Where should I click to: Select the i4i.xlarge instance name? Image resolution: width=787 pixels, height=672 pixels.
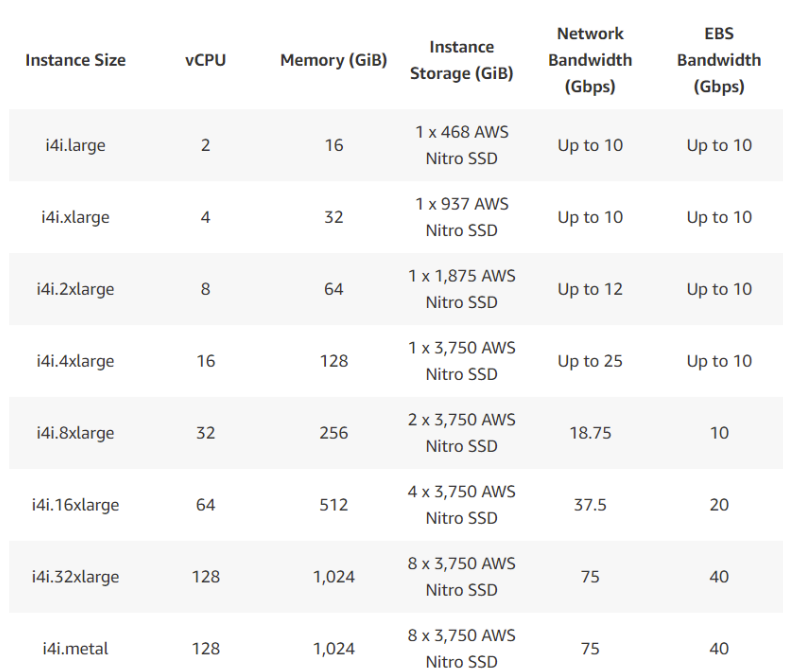(x=75, y=217)
